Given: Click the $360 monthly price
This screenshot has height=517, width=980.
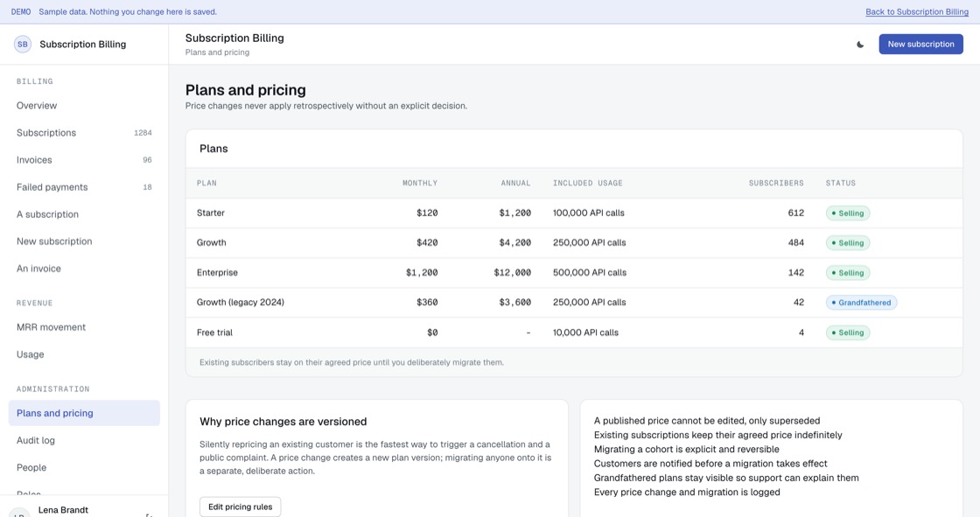Looking at the screenshot, I should point(427,303).
